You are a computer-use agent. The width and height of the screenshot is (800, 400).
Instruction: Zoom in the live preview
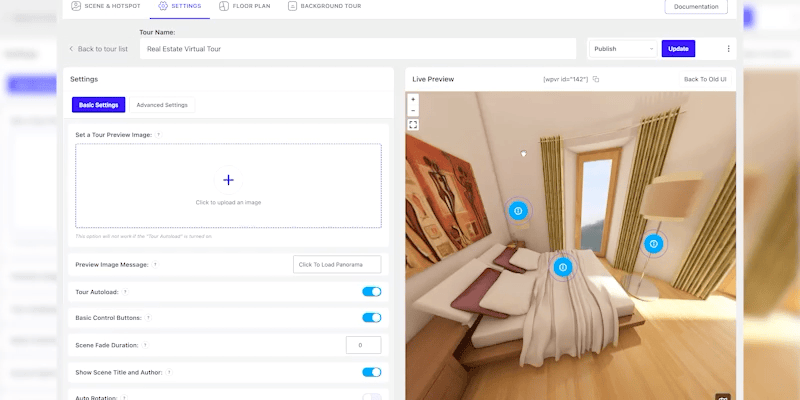(413, 99)
